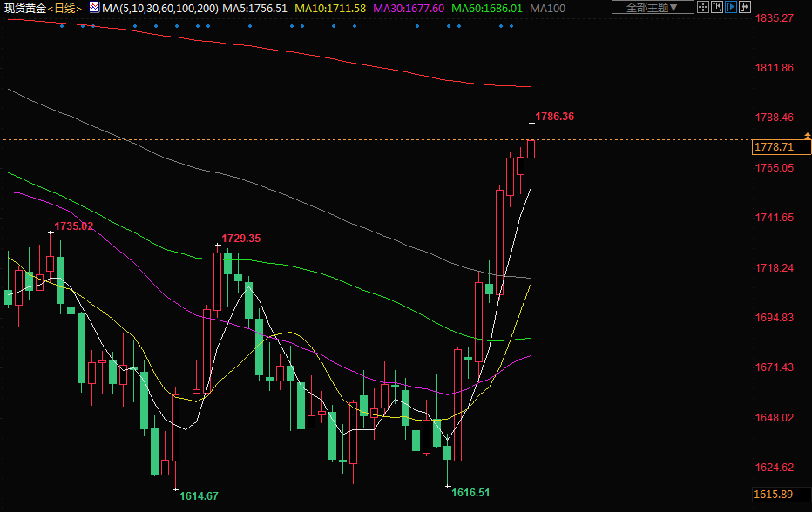Click the chart scale adjust icon
Screen dimensions: 812x512
click(717, 7)
